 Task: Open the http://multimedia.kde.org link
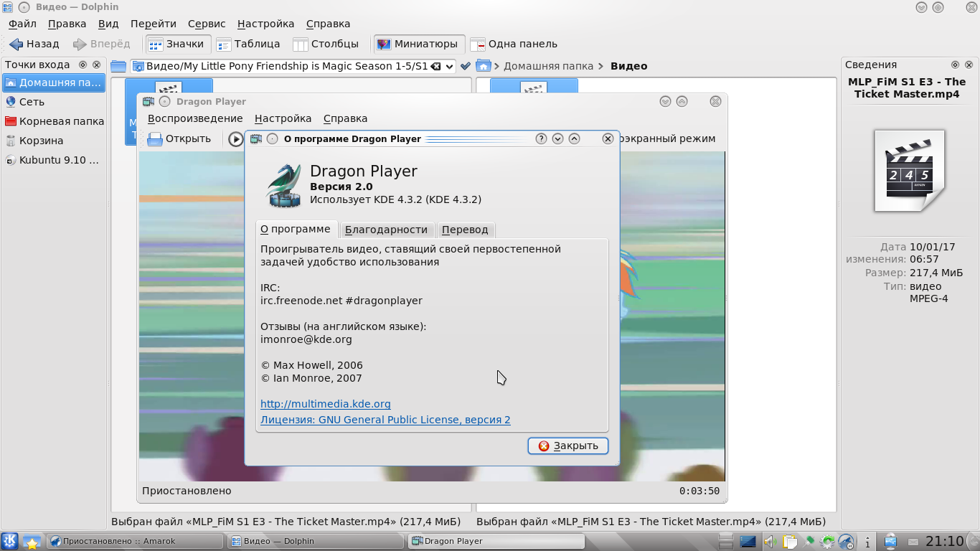[326, 404]
